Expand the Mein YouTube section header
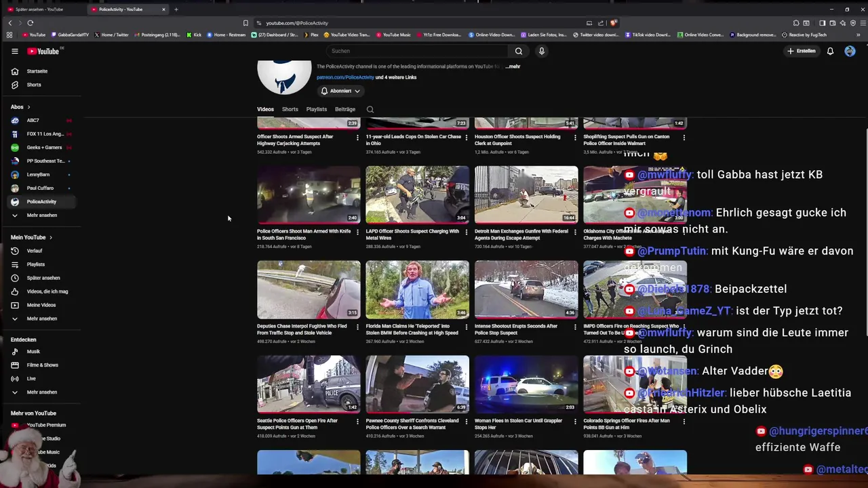This screenshot has height=488, width=868. [x=31, y=237]
